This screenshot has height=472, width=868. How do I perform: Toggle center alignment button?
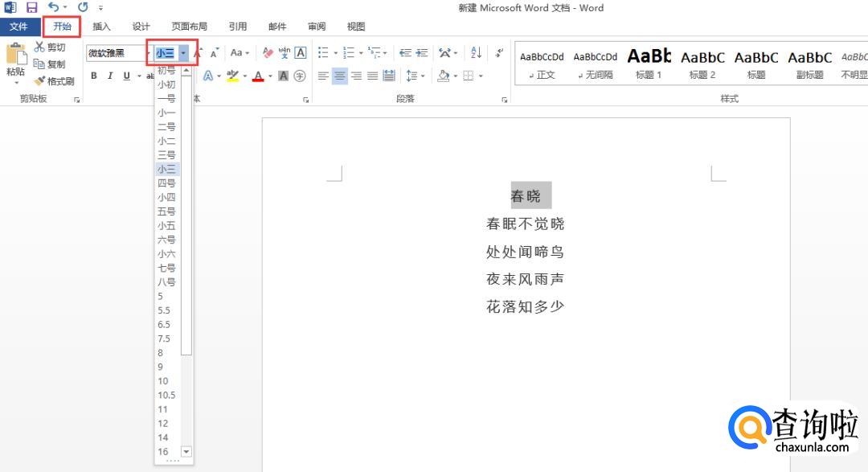(x=339, y=76)
